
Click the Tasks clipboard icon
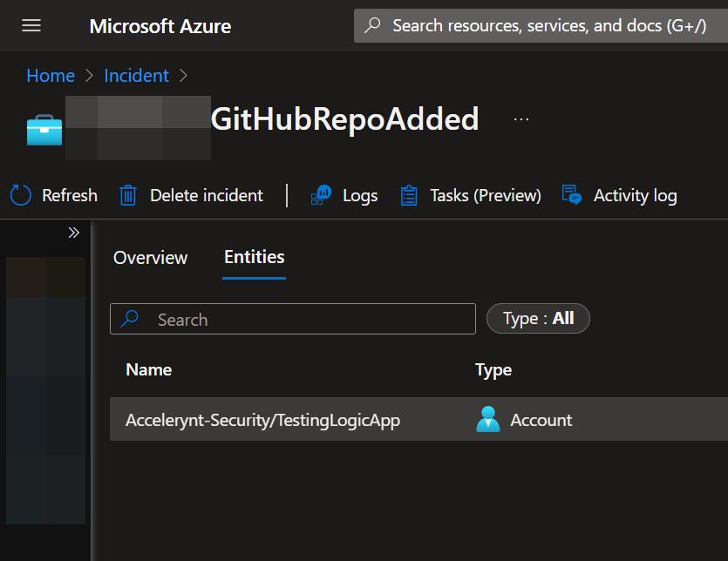point(409,195)
